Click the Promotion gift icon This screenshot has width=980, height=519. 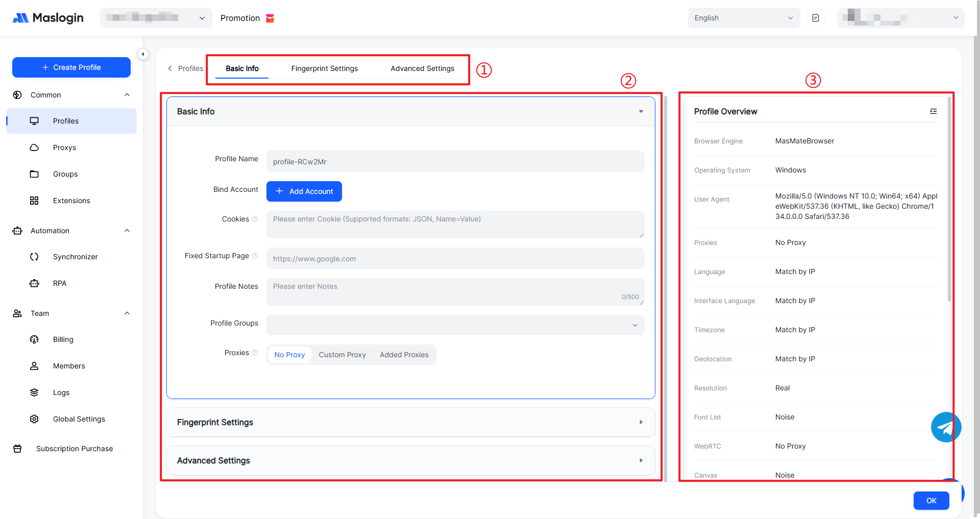(270, 18)
